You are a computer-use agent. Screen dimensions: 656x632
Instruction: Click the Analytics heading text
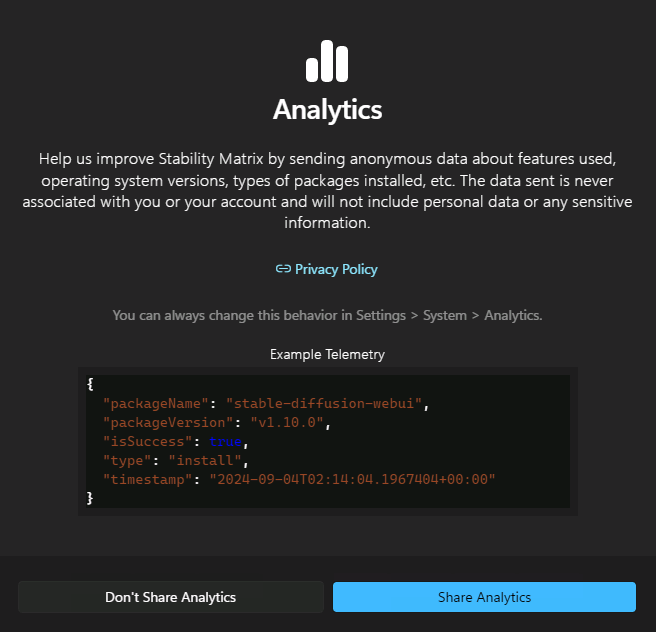pos(327,109)
